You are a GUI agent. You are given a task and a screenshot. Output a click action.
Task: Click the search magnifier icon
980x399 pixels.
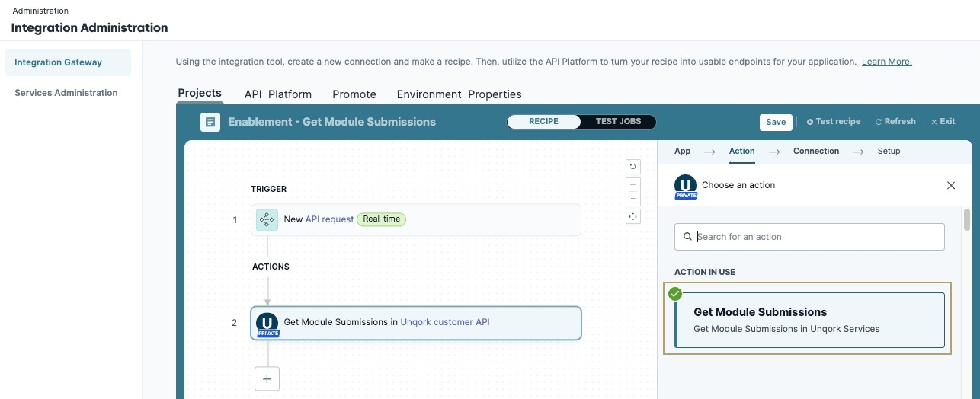pos(687,237)
